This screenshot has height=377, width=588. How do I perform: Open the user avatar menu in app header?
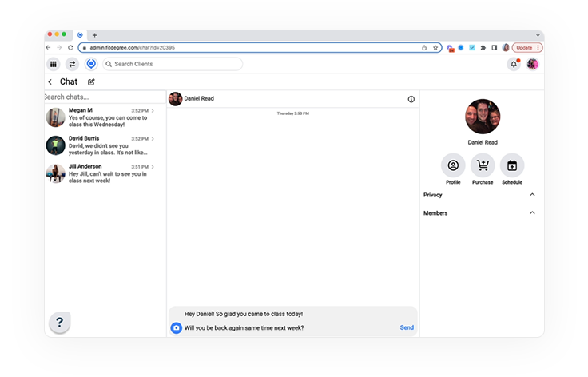[533, 64]
